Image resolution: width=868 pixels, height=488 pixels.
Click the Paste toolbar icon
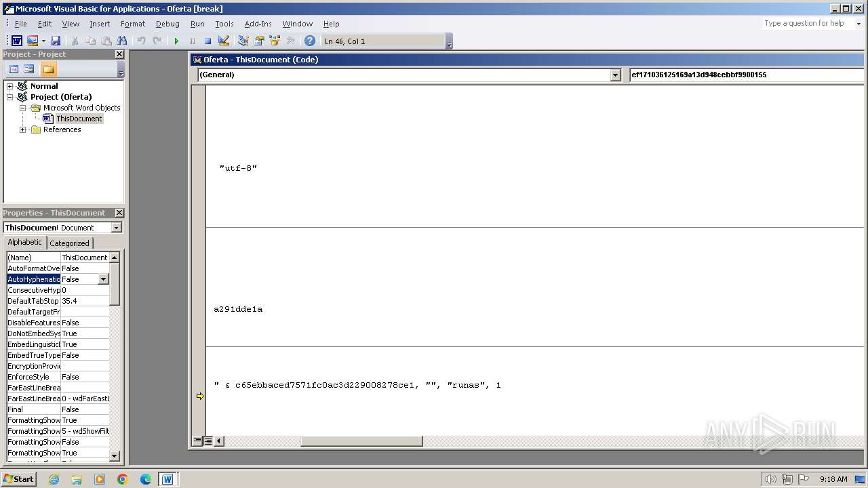click(106, 41)
